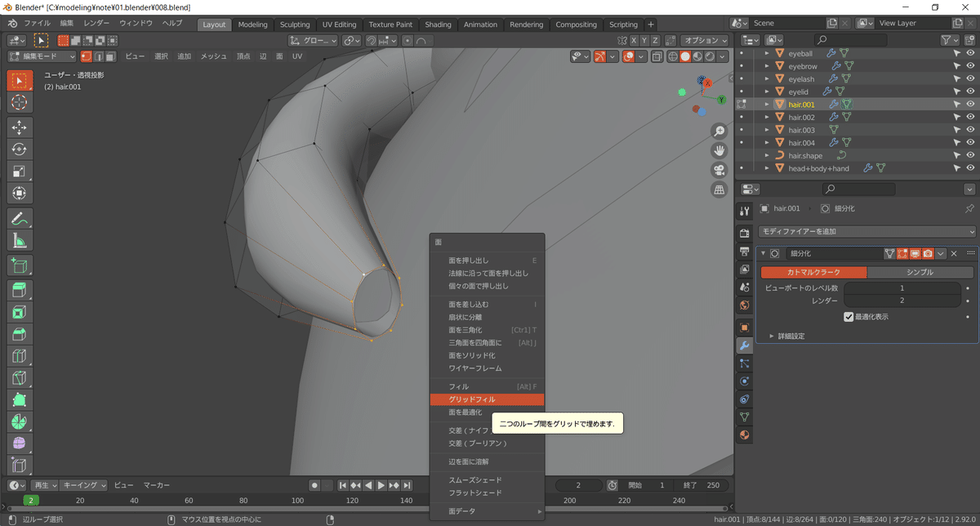Screen dimensions: 980x526
Task: Select the Bevel tool icon
Action: 20,335
